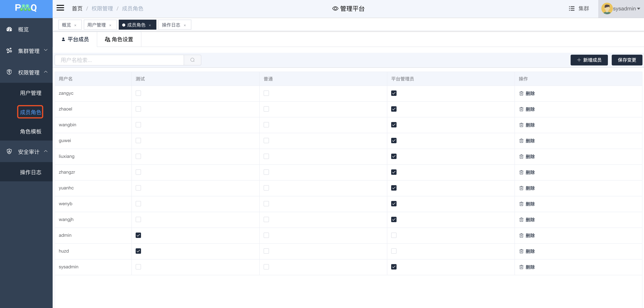Close the 用户管理 tab with its x

110,25
